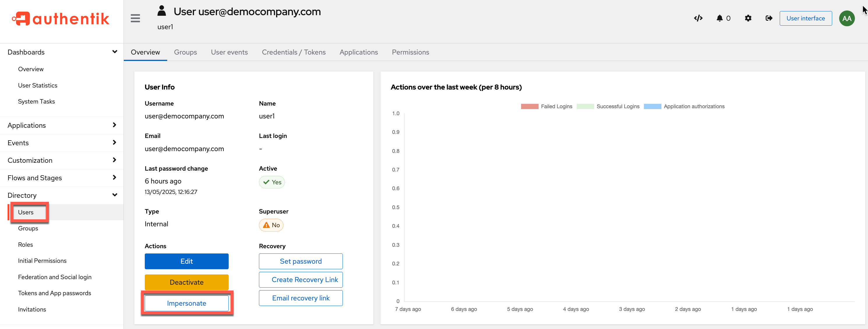Click Create Recovery Link button
The height and width of the screenshot is (329, 868).
pos(301,280)
